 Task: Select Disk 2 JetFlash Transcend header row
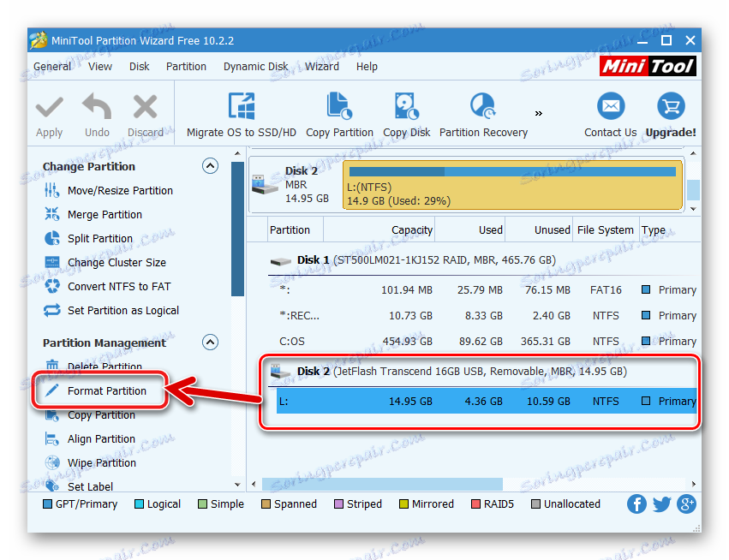pyautogui.click(x=482, y=372)
